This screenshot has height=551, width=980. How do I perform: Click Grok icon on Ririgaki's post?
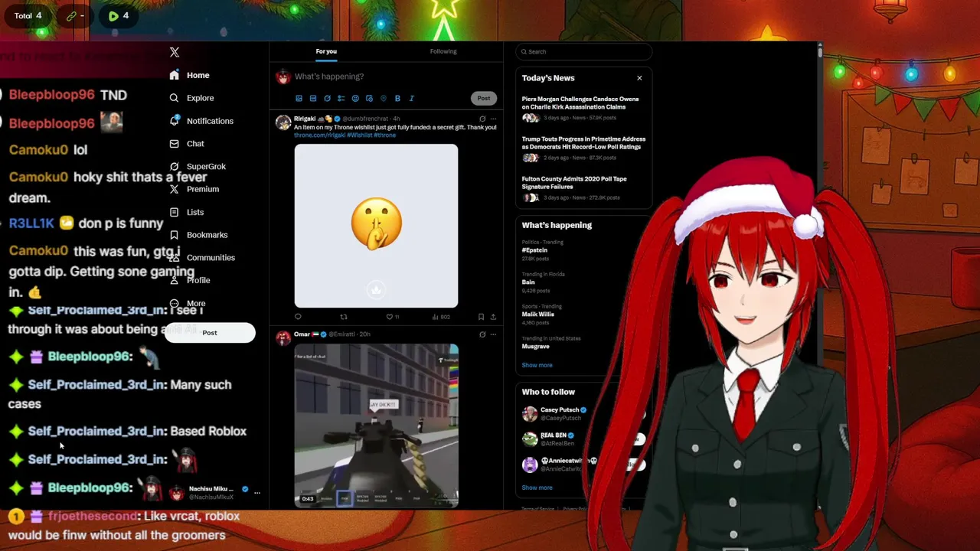482,119
